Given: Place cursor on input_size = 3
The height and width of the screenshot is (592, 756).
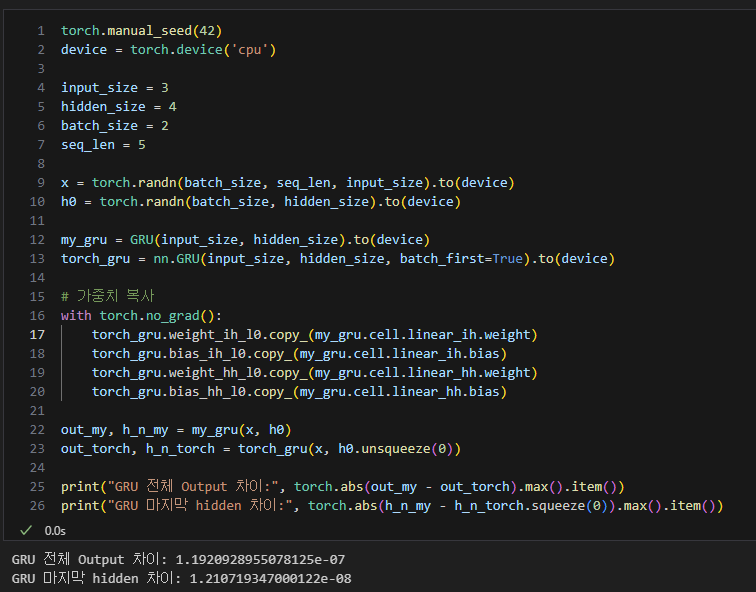Looking at the screenshot, I should pos(115,88).
